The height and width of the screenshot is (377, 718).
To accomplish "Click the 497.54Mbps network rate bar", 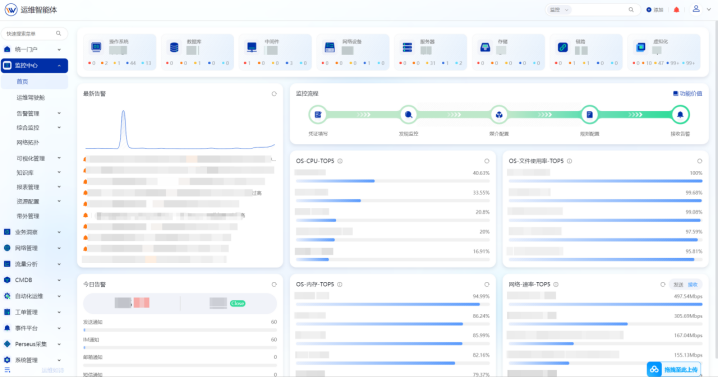I will (x=605, y=304).
